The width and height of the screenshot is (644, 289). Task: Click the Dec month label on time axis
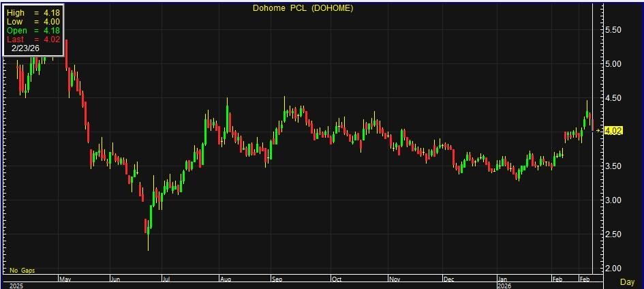pos(449,279)
